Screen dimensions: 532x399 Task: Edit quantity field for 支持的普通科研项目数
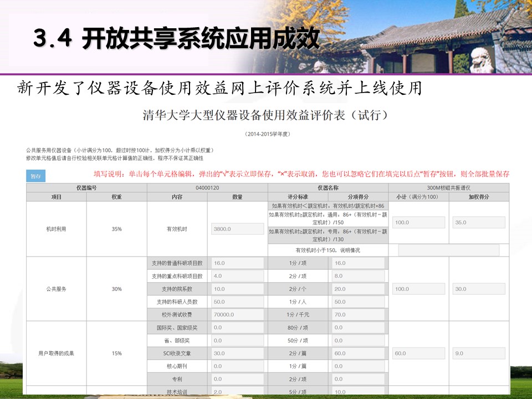pos(238,263)
